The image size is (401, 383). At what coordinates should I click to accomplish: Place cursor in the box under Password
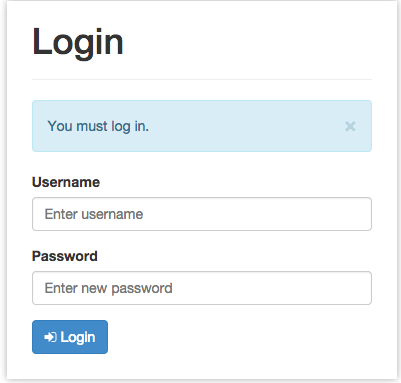pos(202,288)
